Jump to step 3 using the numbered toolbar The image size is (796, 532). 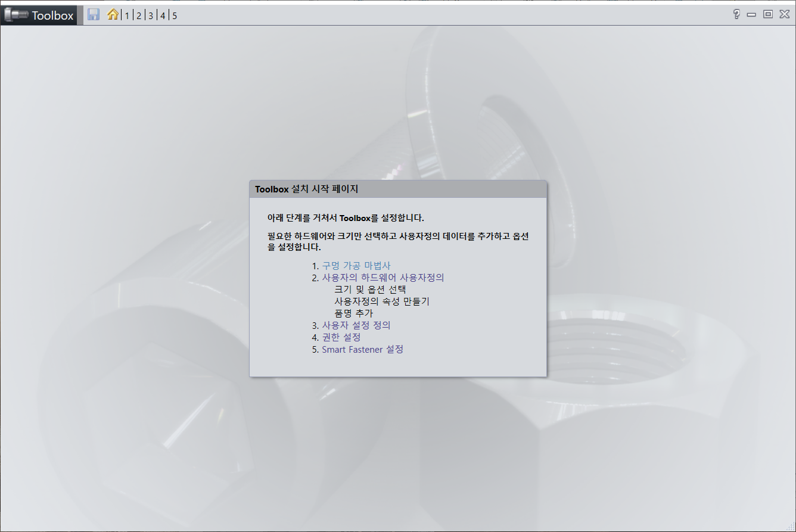150,15
